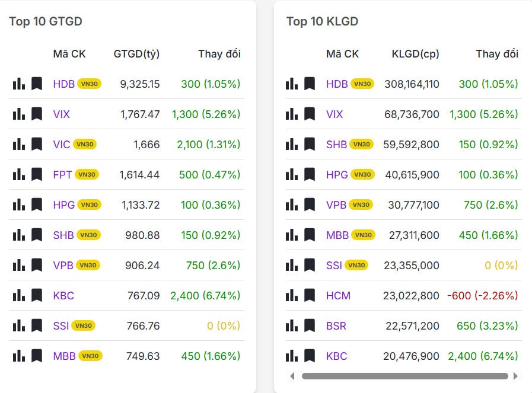Viewport: 532px width, 393px height.
Task: Bookmark VIX in Top 10 GTGD
Action: click(37, 114)
